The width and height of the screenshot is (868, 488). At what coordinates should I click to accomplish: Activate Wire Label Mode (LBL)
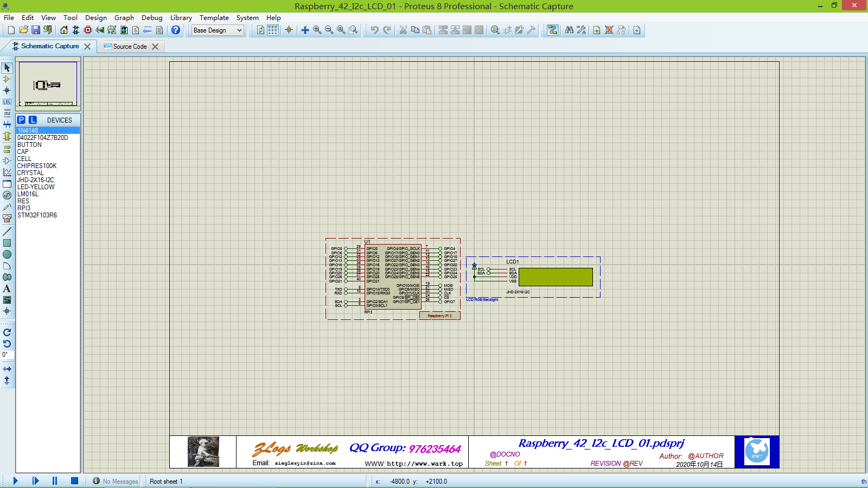click(7, 101)
